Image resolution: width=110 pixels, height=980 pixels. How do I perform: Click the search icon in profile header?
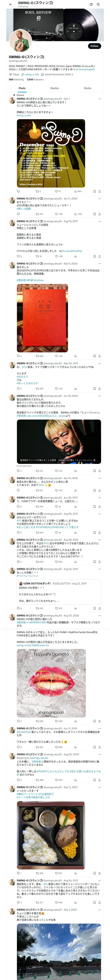click(98, 5)
